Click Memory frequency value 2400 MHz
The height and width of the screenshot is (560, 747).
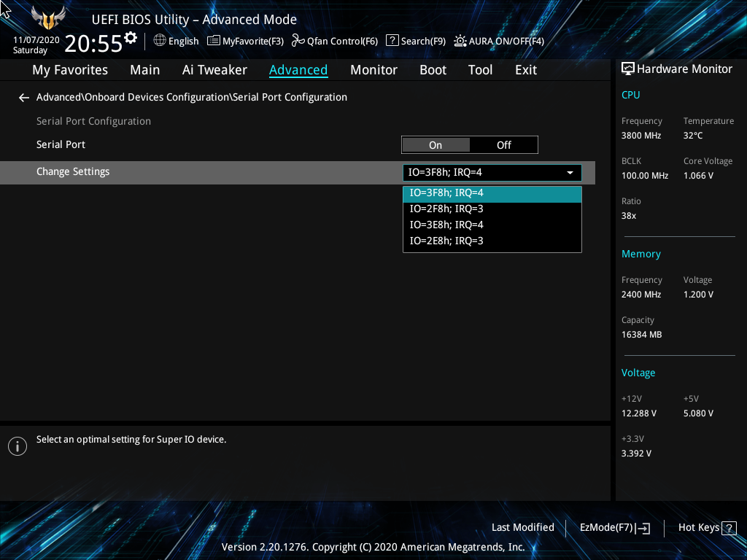641,295
